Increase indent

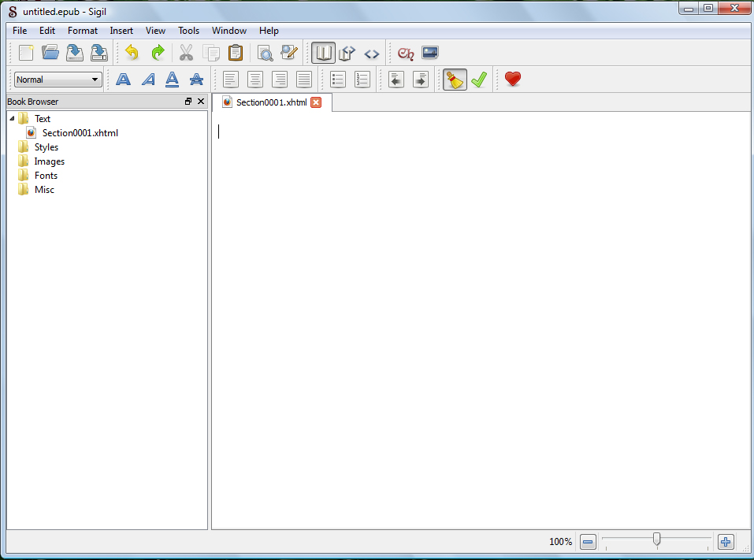pos(421,80)
